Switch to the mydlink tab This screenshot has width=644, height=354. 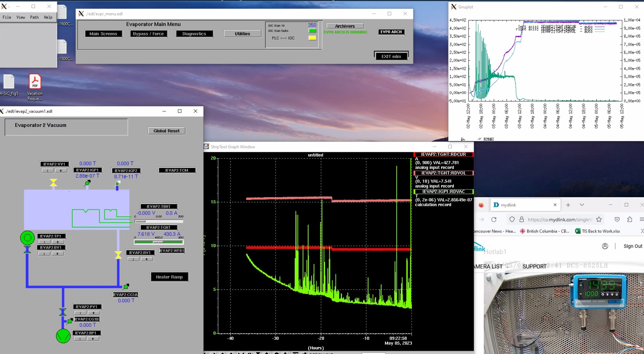[x=525, y=205]
